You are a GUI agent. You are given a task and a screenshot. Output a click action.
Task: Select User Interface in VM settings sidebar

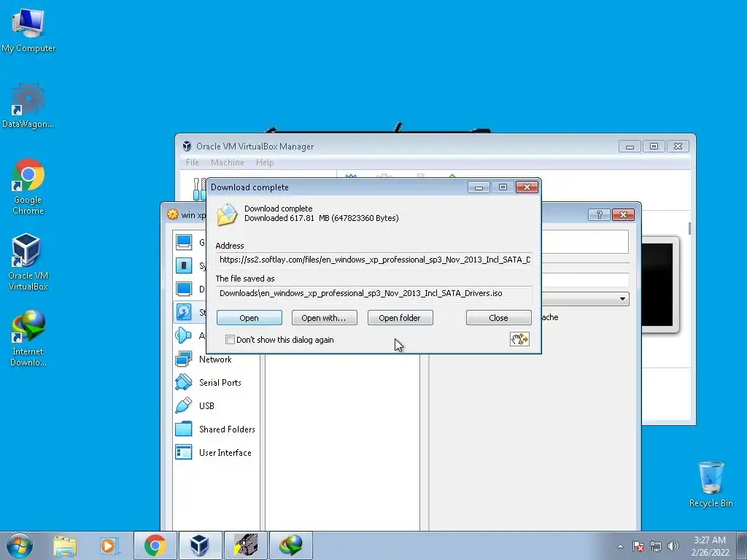(x=215, y=452)
